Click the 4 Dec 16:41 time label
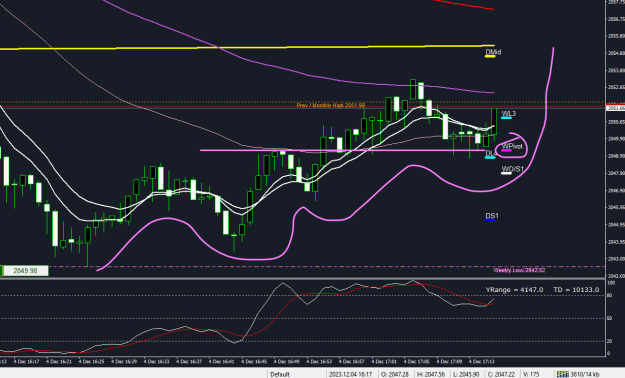Screen dimensions: 625x378 (222, 362)
